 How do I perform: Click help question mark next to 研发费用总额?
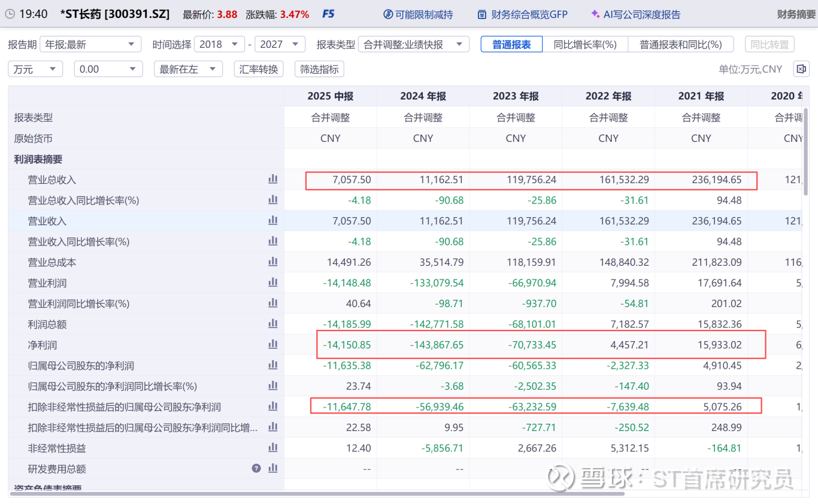256,468
